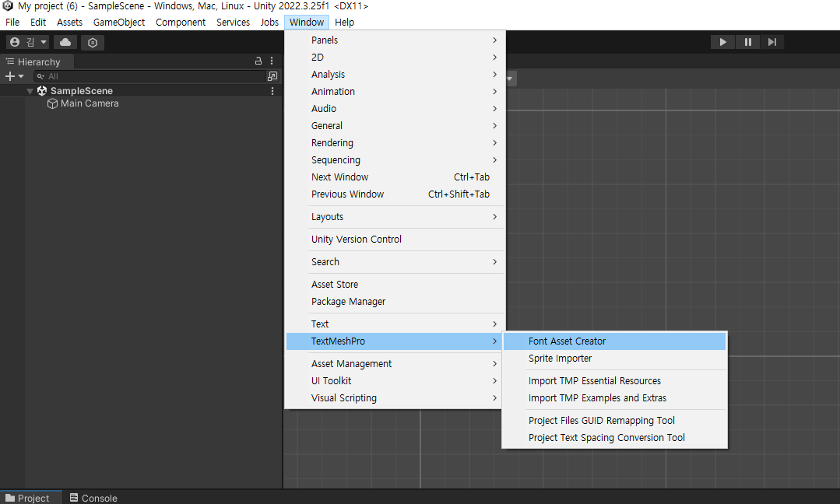Image resolution: width=840 pixels, height=504 pixels.
Task: Open the Asset Store entry
Action: [x=395, y=284]
